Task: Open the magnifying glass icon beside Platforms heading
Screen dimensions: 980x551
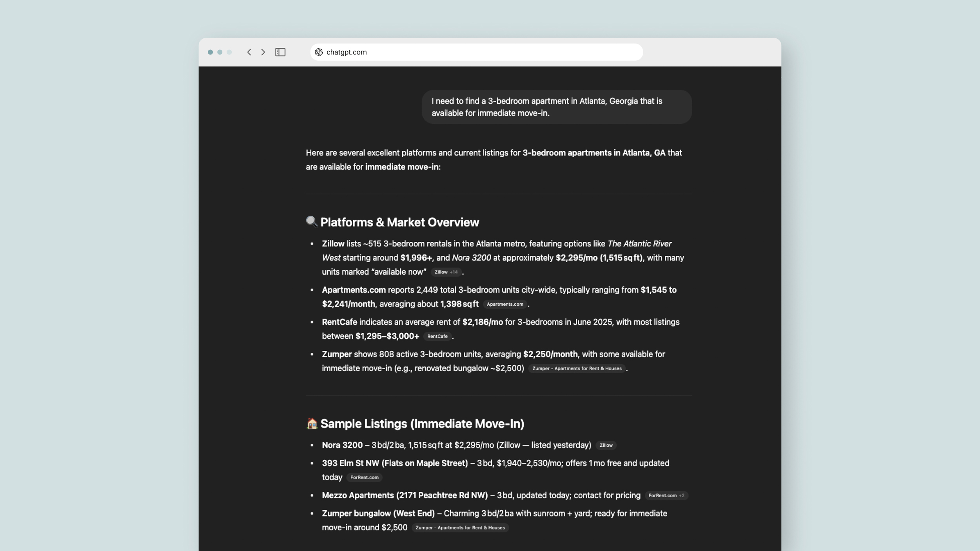Action: pyautogui.click(x=311, y=222)
